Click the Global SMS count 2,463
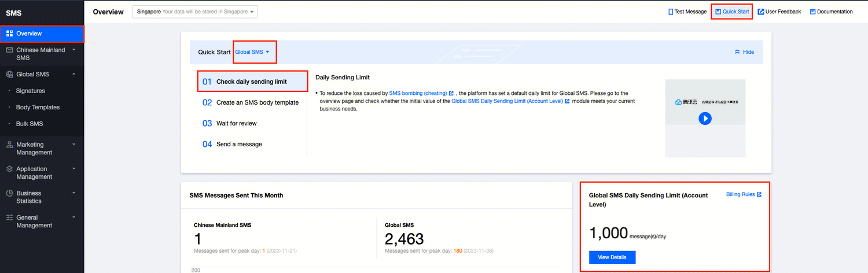This screenshot has height=273, width=868. [404, 239]
